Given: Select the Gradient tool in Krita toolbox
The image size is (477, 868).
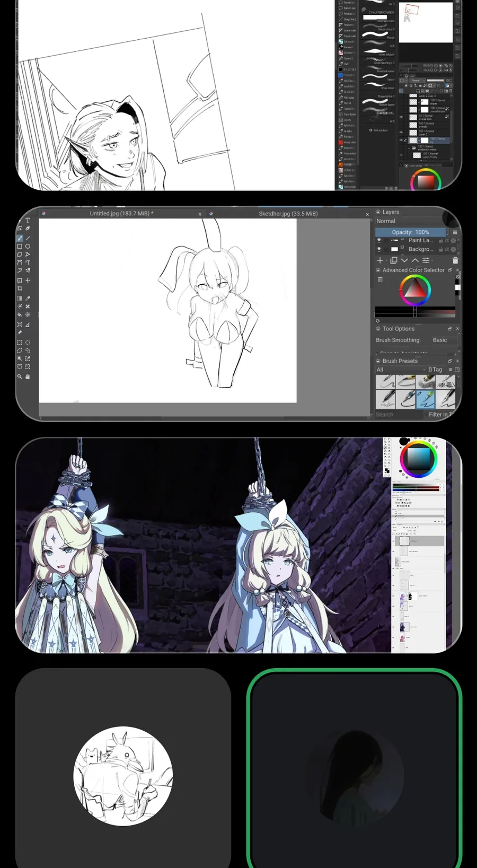Looking at the screenshot, I should pyautogui.click(x=20, y=299).
